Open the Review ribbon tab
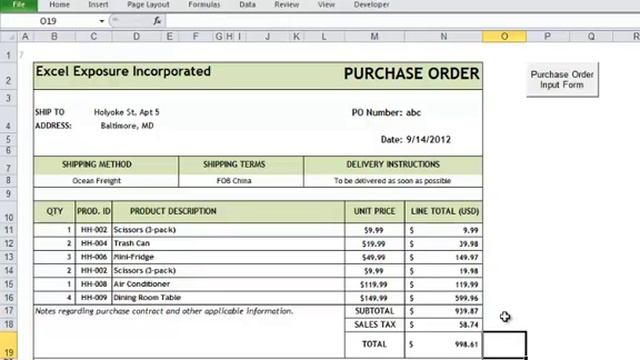 [x=287, y=5]
